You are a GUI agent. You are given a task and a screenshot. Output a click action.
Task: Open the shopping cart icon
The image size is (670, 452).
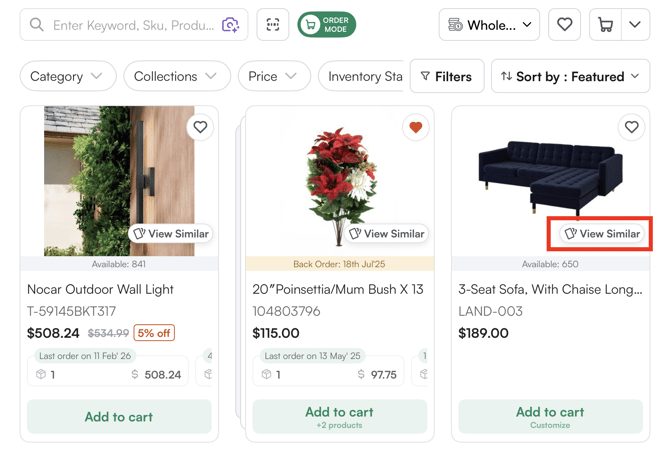coord(606,25)
